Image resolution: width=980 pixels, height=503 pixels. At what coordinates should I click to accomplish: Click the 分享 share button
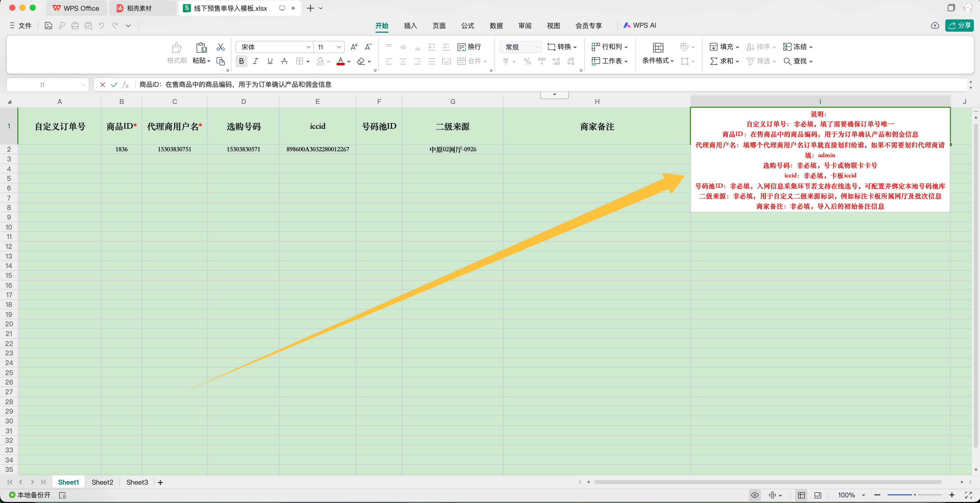(x=959, y=26)
